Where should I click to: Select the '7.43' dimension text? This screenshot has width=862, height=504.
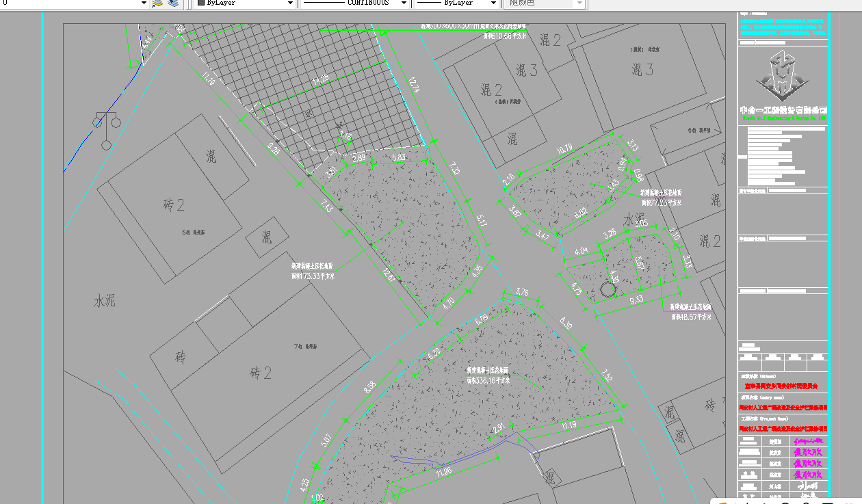pos(326,204)
